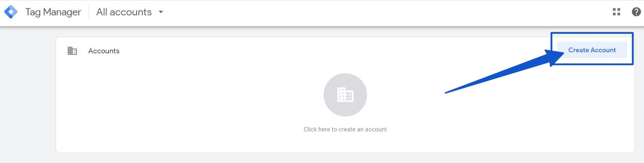Screen dimensions: 644x163
Task: Click the large gray circle building icon
Action: [345, 95]
